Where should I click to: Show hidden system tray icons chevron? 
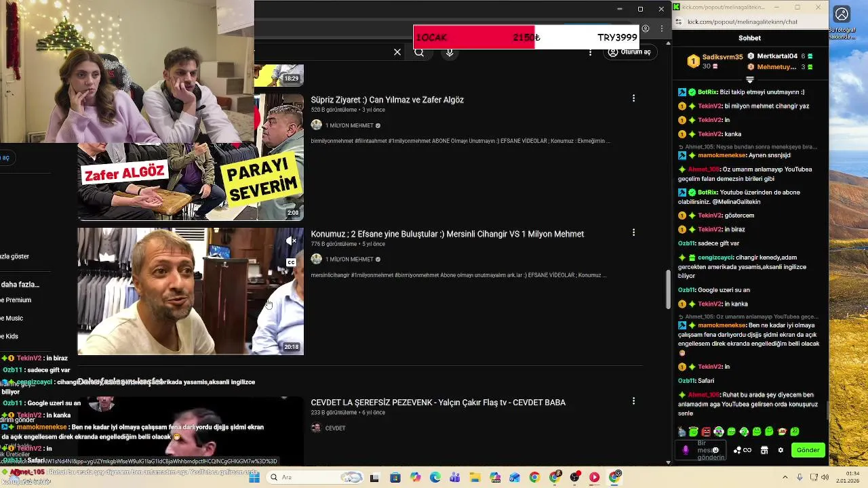(x=785, y=478)
